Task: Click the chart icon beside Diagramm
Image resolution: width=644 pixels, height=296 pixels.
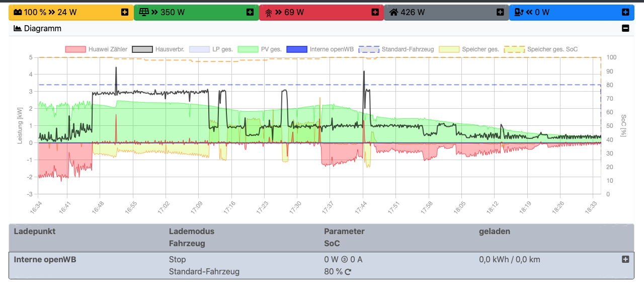Action: pyautogui.click(x=18, y=29)
